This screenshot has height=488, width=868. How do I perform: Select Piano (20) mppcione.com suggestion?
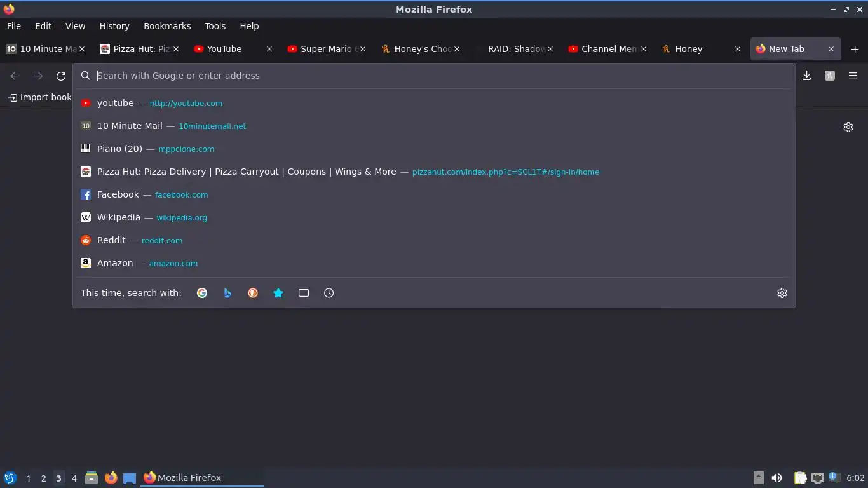tap(433, 149)
